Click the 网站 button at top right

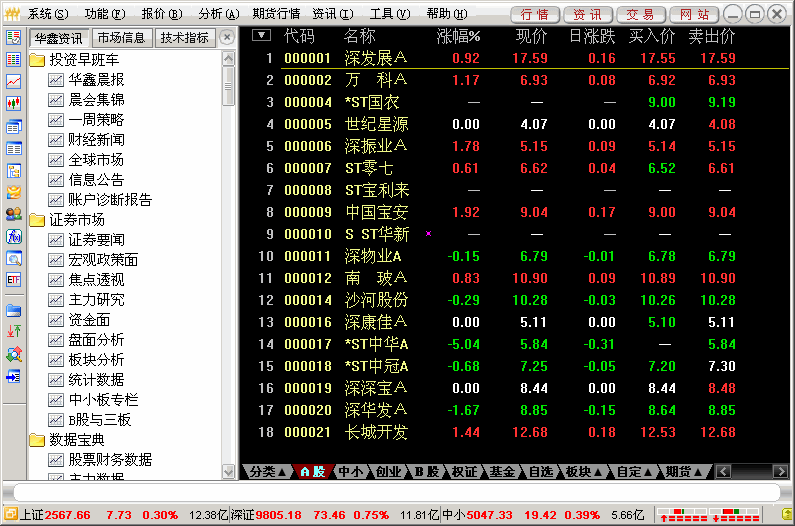pos(694,14)
